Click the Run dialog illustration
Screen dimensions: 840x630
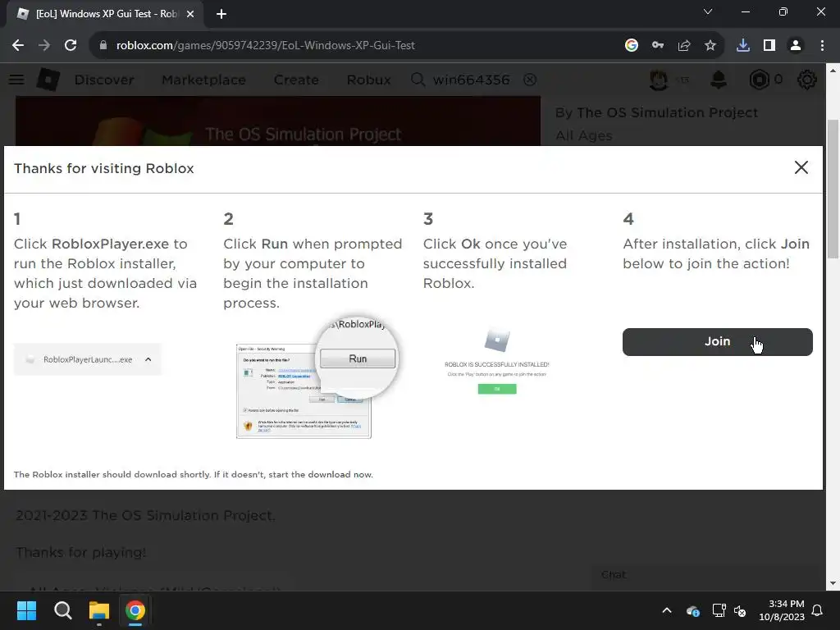point(316,377)
